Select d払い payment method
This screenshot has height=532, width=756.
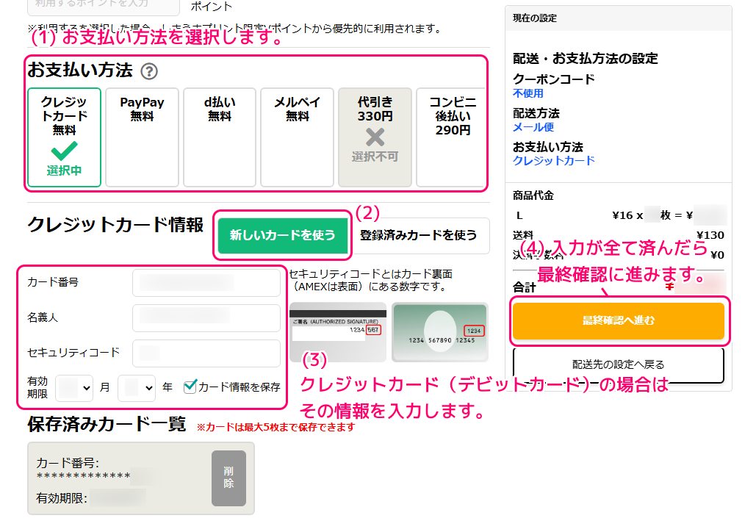(x=220, y=137)
